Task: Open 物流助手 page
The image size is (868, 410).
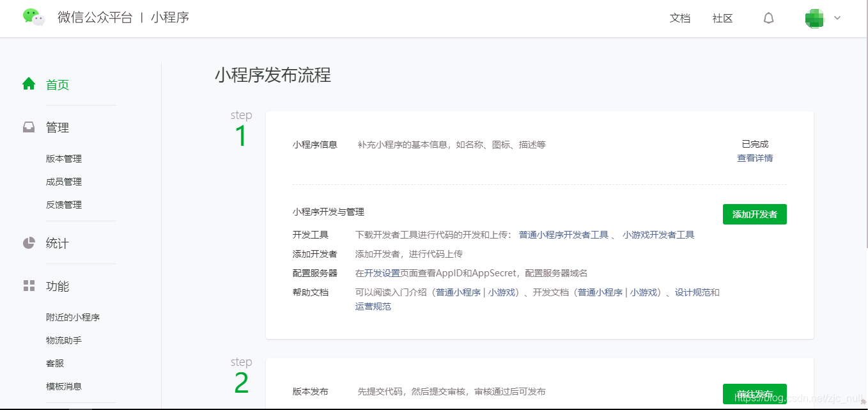Action: pyautogui.click(x=64, y=340)
